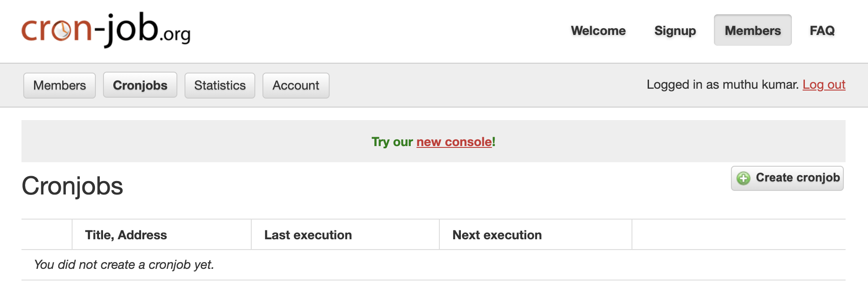Screen dimensions: 868x302
Task: Click the Logged in as muthu kumar text
Action: coord(722,85)
